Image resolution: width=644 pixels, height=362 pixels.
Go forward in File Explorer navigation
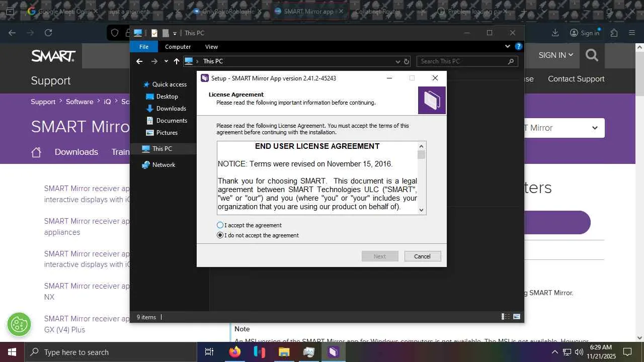pos(154,61)
